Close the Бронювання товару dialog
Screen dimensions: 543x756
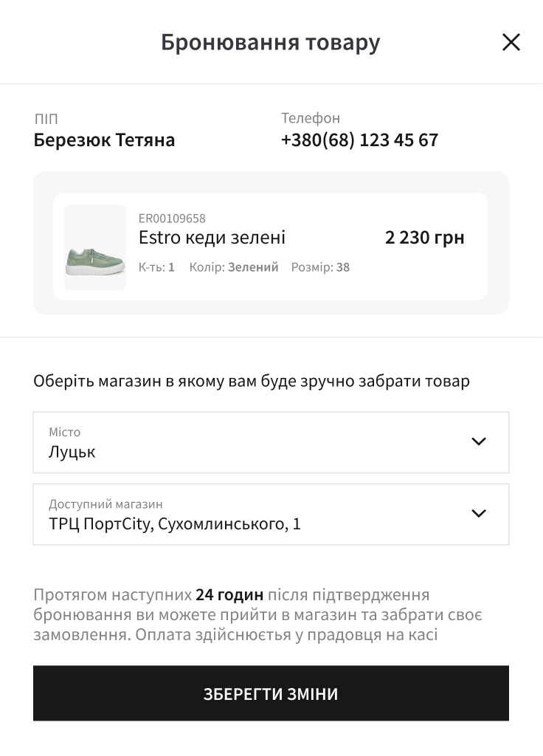coord(511,42)
